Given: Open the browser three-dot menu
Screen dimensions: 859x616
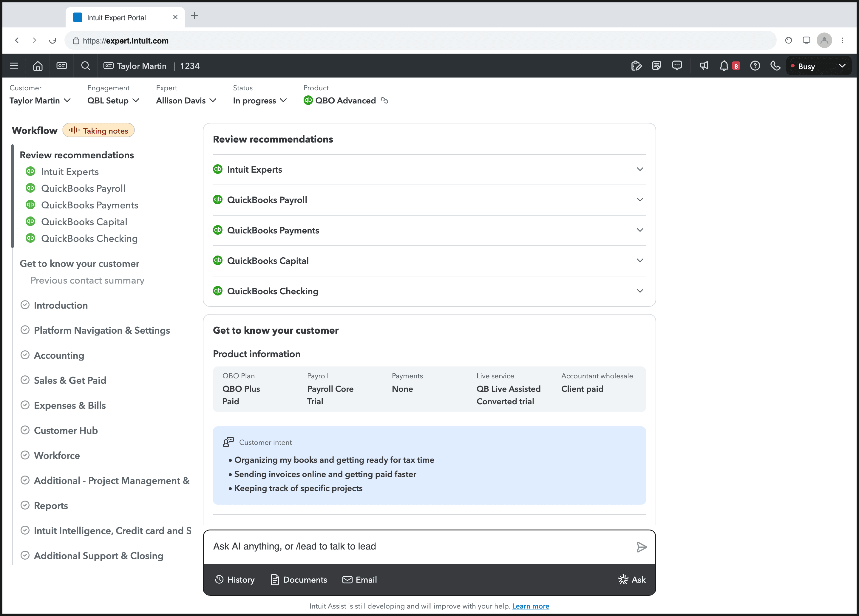Looking at the screenshot, I should click(x=842, y=40).
